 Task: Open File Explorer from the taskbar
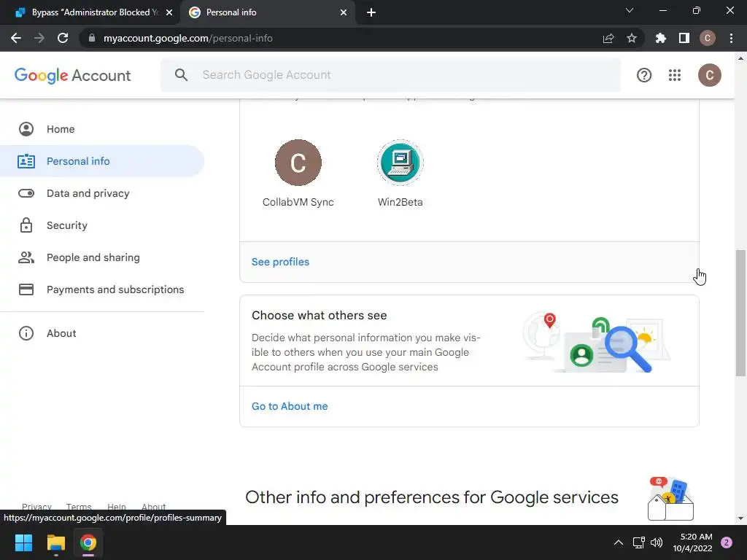(x=56, y=542)
